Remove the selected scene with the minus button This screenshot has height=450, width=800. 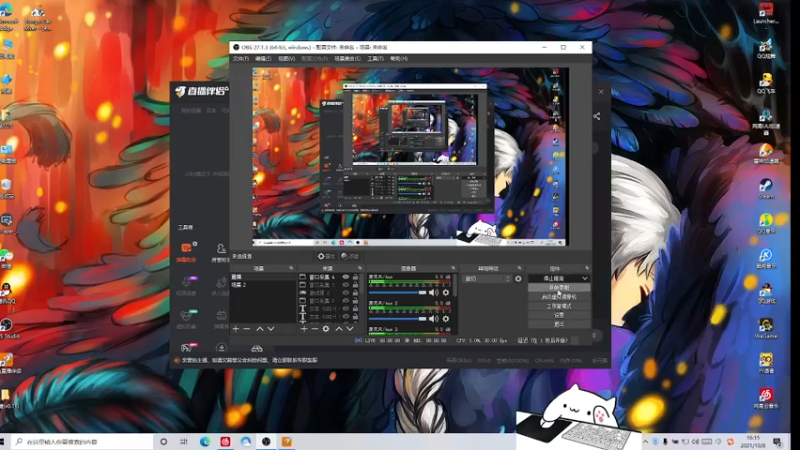247,329
